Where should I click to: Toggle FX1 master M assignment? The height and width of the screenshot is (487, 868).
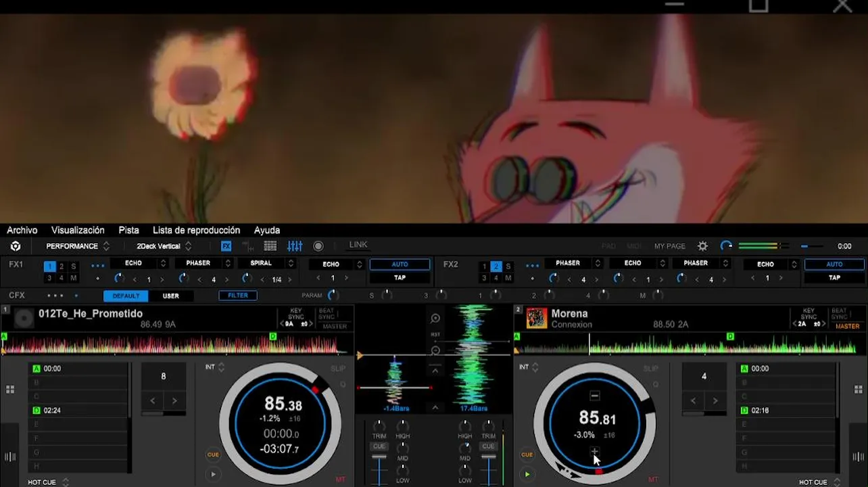coord(74,278)
